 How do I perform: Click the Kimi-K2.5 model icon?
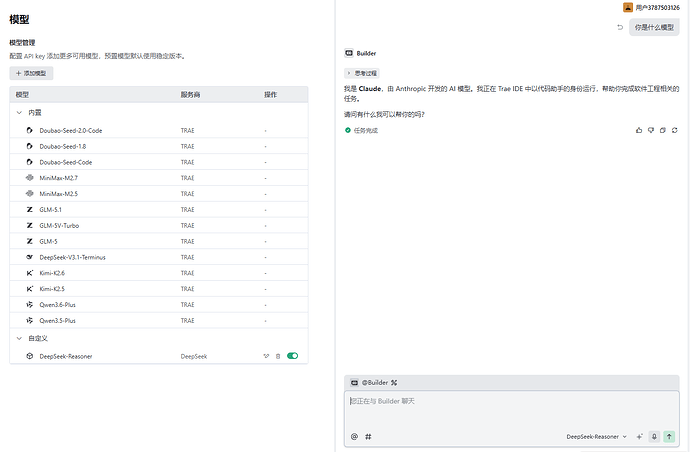[29, 289]
